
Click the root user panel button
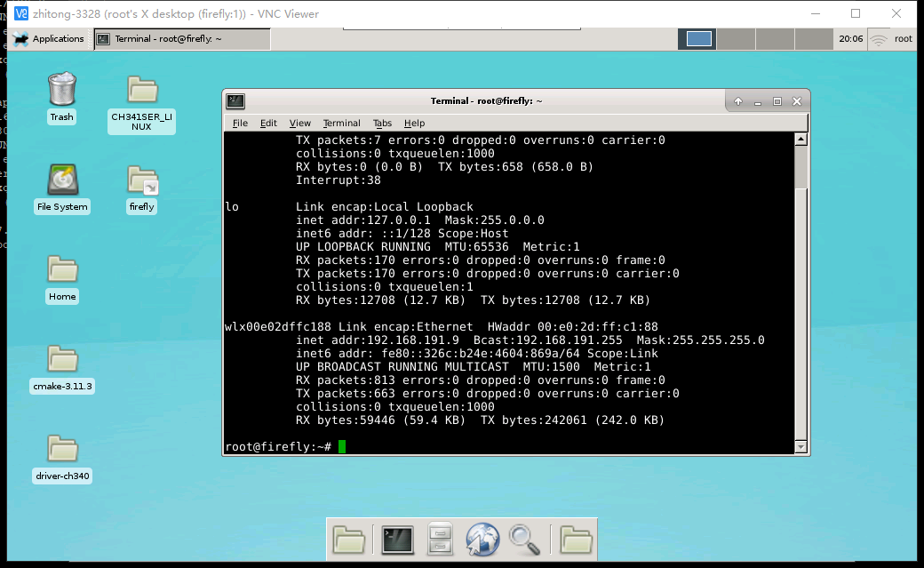click(x=903, y=39)
